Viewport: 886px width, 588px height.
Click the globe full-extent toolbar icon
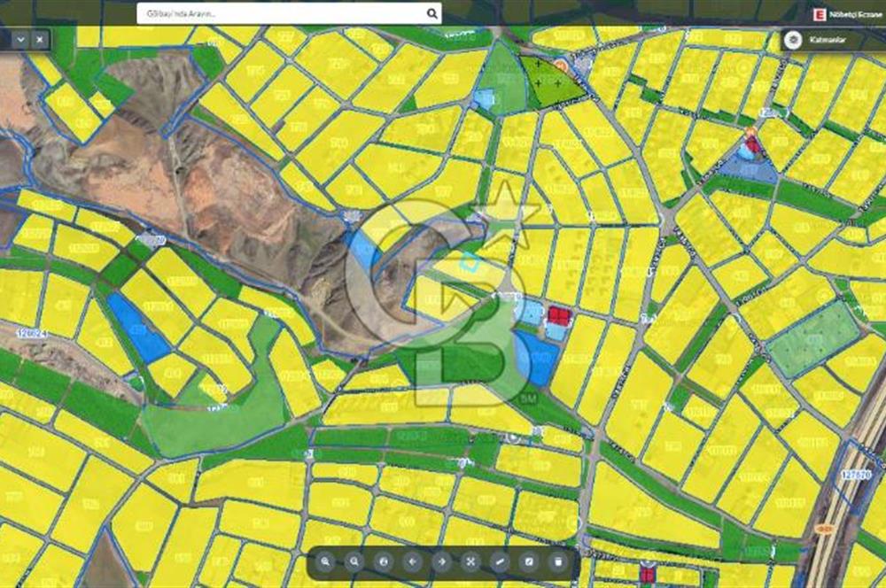[384, 562]
